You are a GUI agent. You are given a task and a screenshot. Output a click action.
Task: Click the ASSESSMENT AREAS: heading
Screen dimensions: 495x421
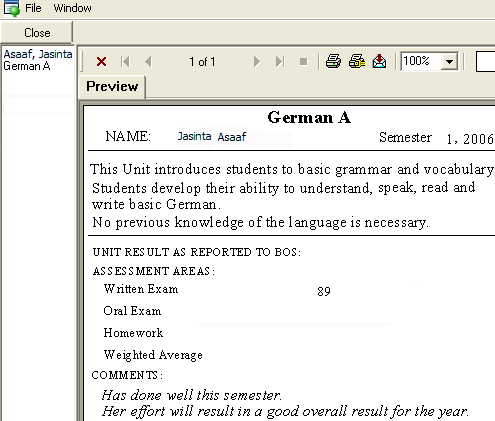pyautogui.click(x=154, y=271)
